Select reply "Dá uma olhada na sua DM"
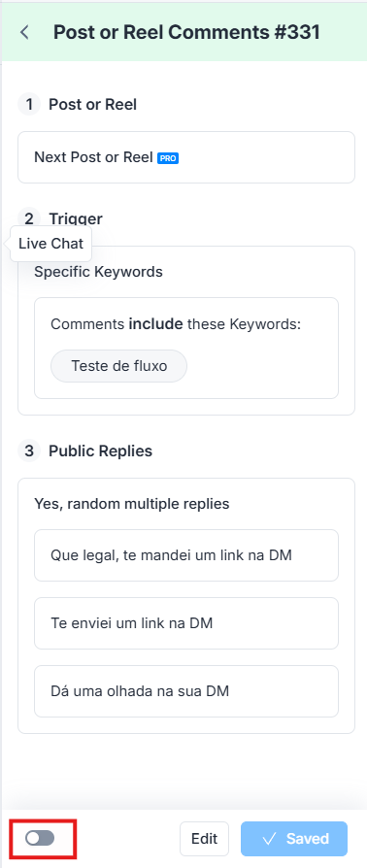367x868 pixels. coord(186,691)
